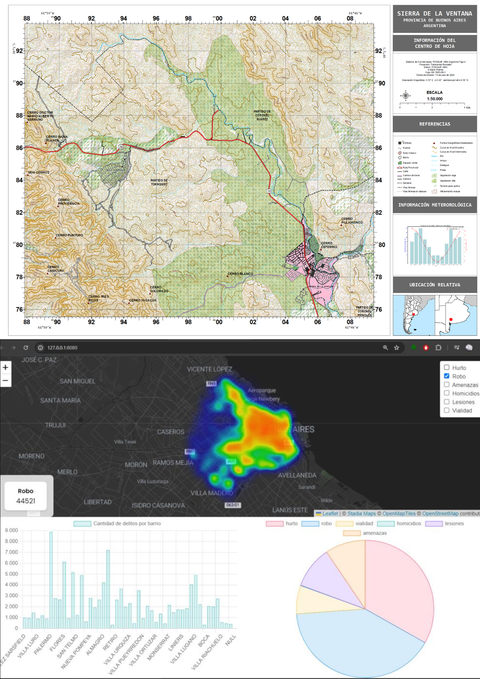Image resolution: width=480 pixels, height=679 pixels.
Task: Open the browser zoom magnifier icon
Action: (385, 347)
